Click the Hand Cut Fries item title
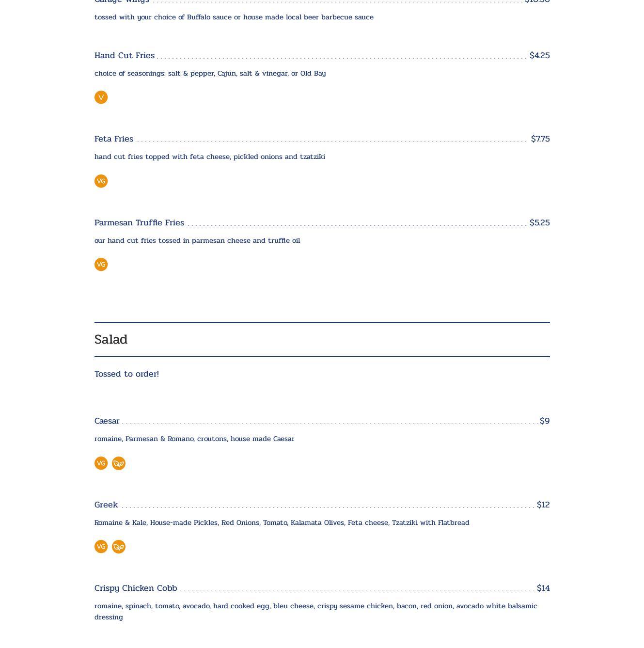Screen dimensions: 644x648 pos(125,56)
